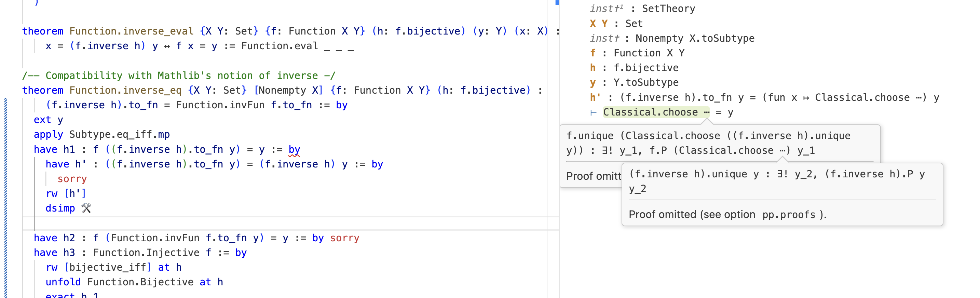This screenshot has width=980, height=298.
Task: Expand the ellipsis in hypothesis h'
Action: pyautogui.click(x=919, y=97)
